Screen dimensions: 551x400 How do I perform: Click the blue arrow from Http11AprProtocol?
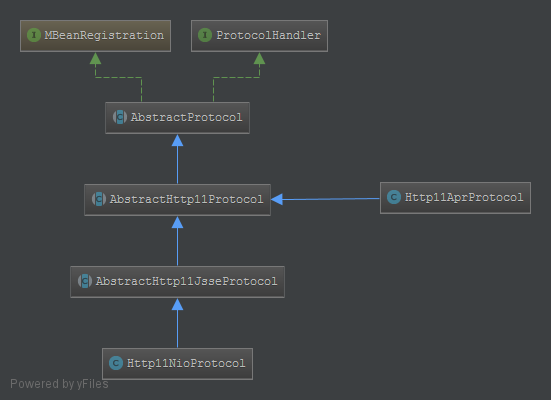[325, 199]
